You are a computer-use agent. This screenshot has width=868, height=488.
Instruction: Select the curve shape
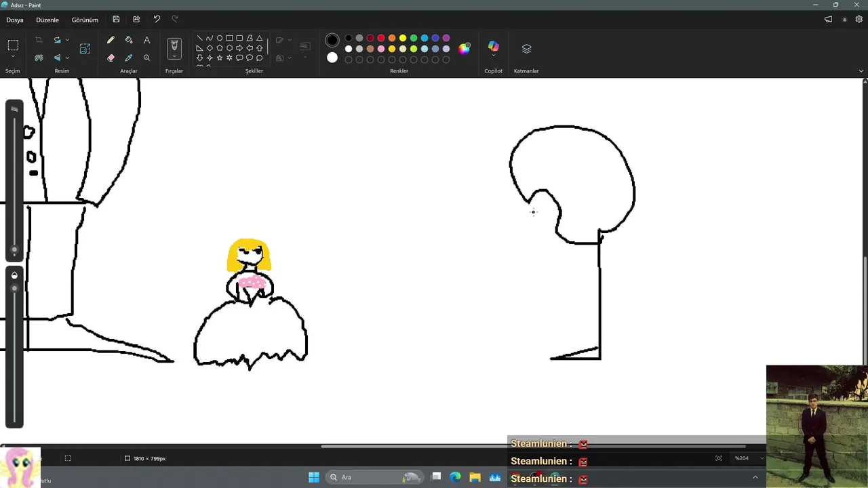click(x=210, y=38)
